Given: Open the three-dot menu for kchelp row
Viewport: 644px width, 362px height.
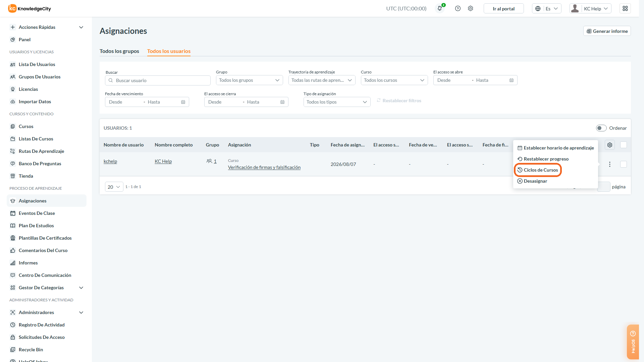Looking at the screenshot, I should (x=610, y=164).
